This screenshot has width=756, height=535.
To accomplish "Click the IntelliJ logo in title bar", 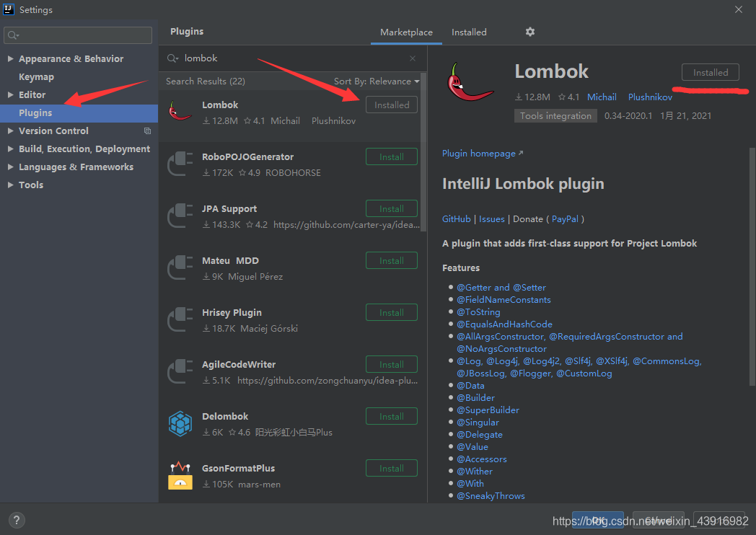I will (8, 9).
